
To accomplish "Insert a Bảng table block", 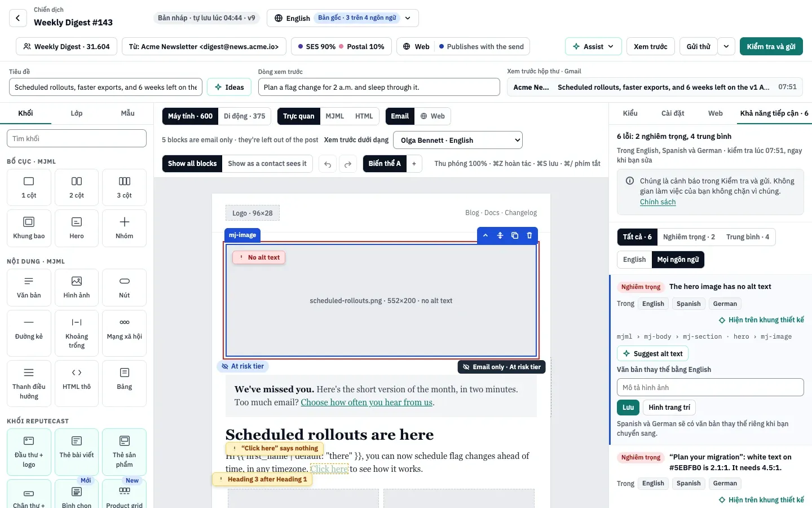I will coord(125,383).
